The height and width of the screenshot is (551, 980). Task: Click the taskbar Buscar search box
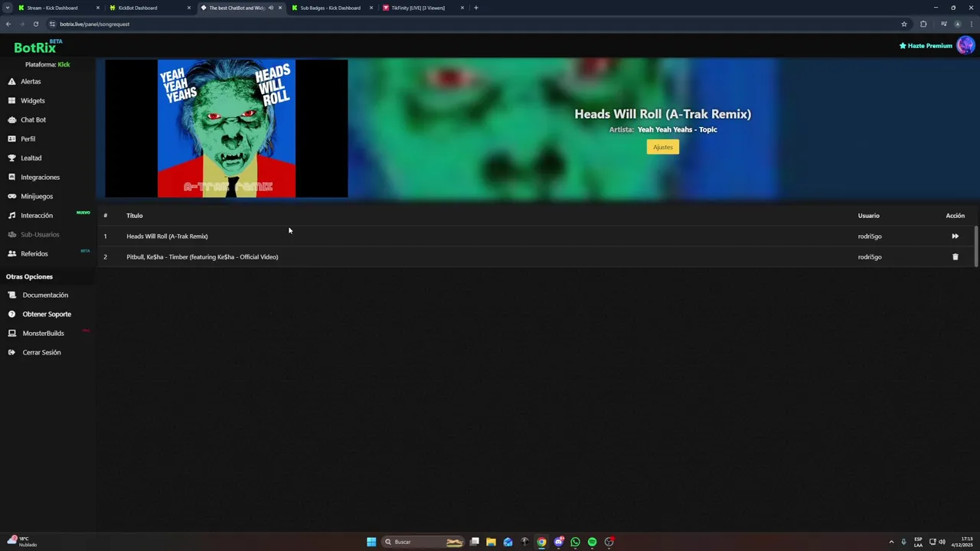click(424, 542)
